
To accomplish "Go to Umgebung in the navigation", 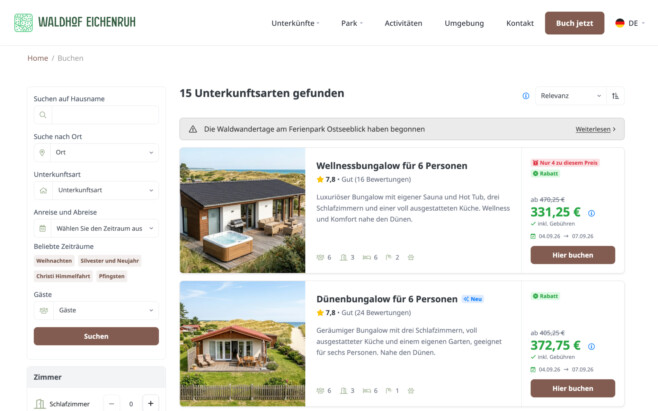I will pyautogui.click(x=464, y=23).
